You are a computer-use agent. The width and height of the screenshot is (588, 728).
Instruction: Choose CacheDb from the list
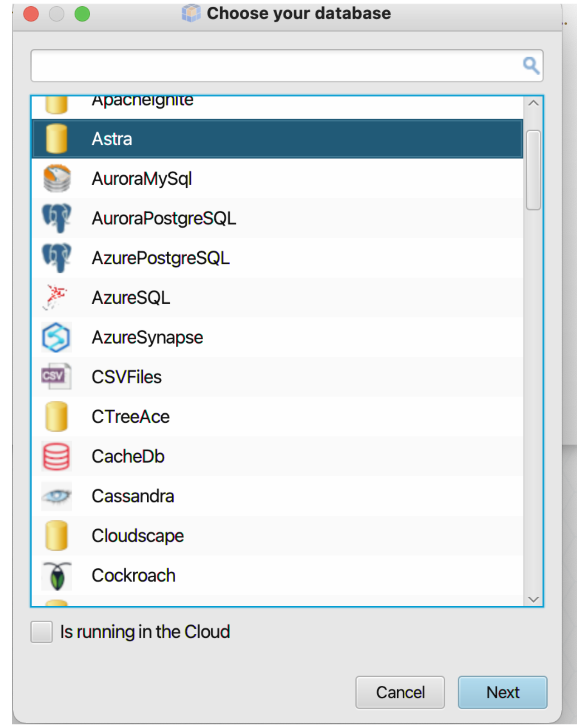tap(277, 456)
